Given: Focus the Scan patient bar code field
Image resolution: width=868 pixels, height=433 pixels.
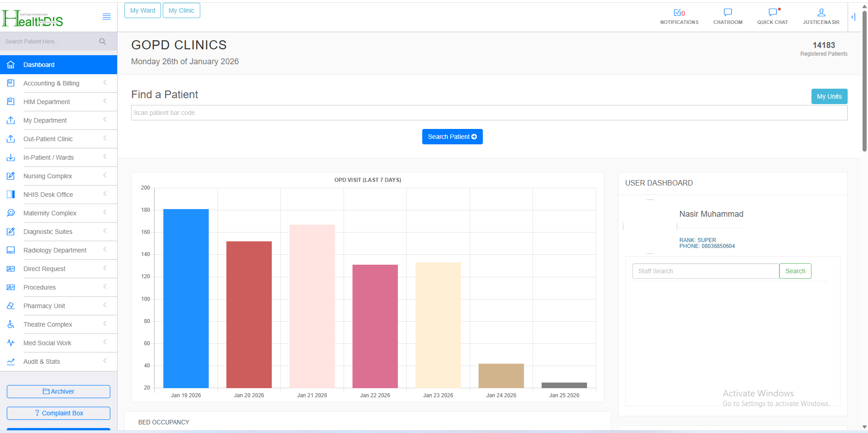Looking at the screenshot, I should tap(489, 113).
